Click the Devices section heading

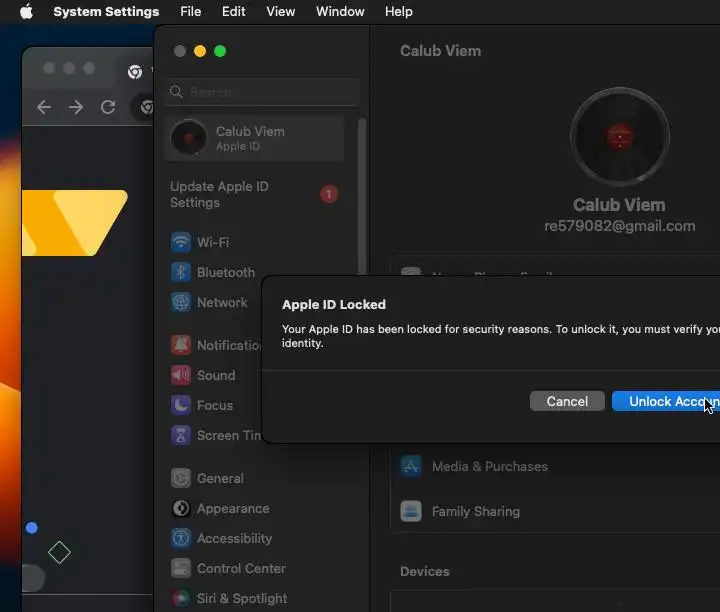[x=425, y=572]
